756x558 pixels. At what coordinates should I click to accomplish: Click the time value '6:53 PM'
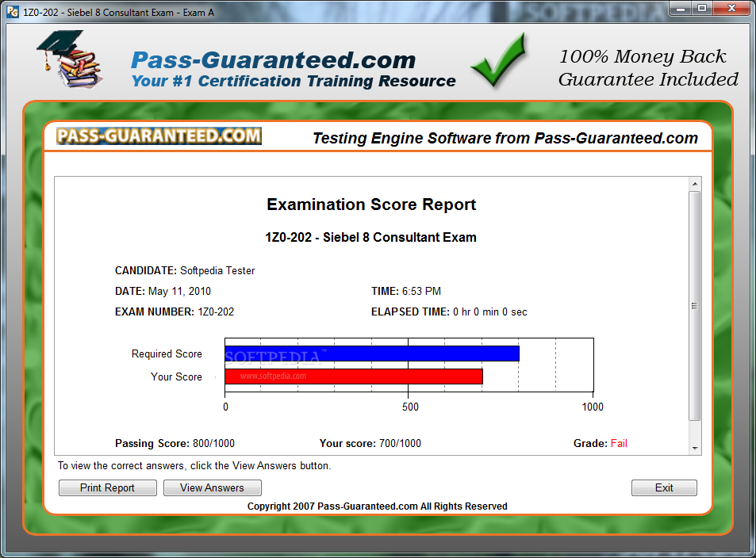pyautogui.click(x=421, y=291)
